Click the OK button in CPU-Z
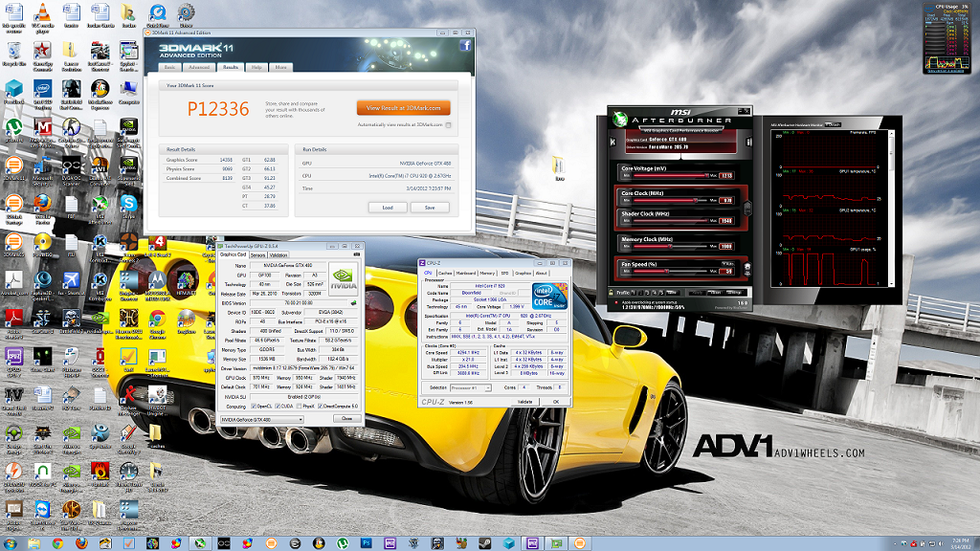This screenshot has height=551, width=980. (x=556, y=402)
